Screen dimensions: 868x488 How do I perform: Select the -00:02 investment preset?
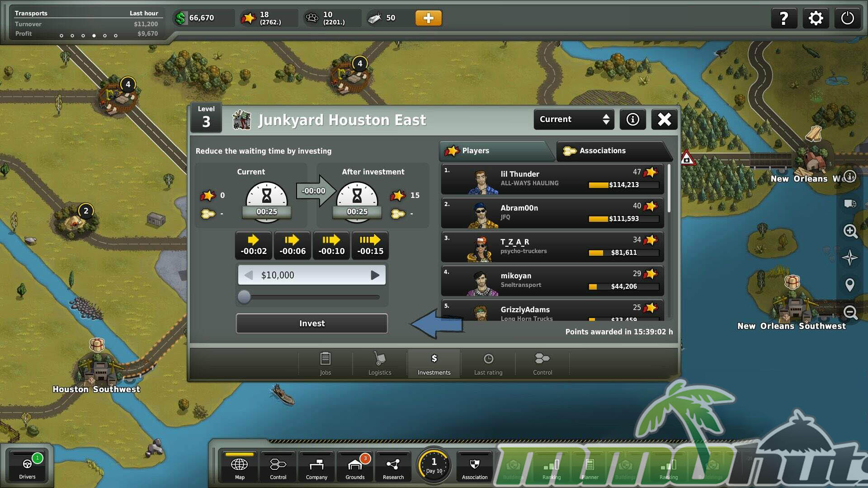[254, 245]
